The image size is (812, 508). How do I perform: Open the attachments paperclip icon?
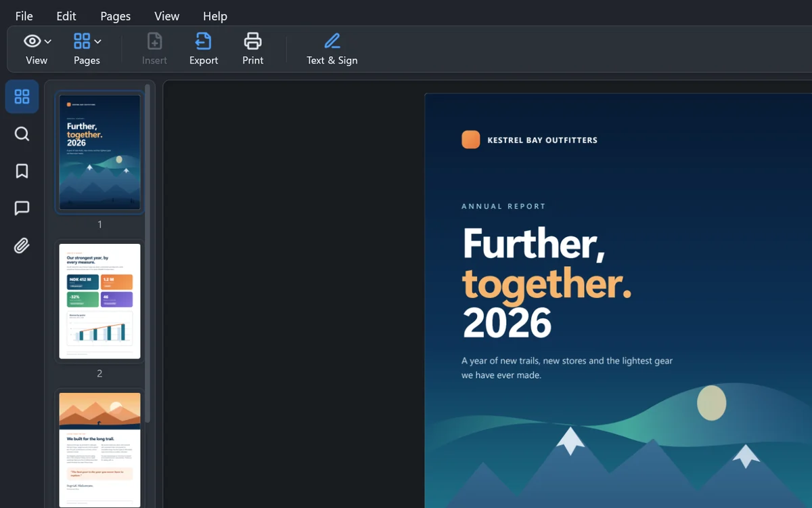(x=22, y=245)
